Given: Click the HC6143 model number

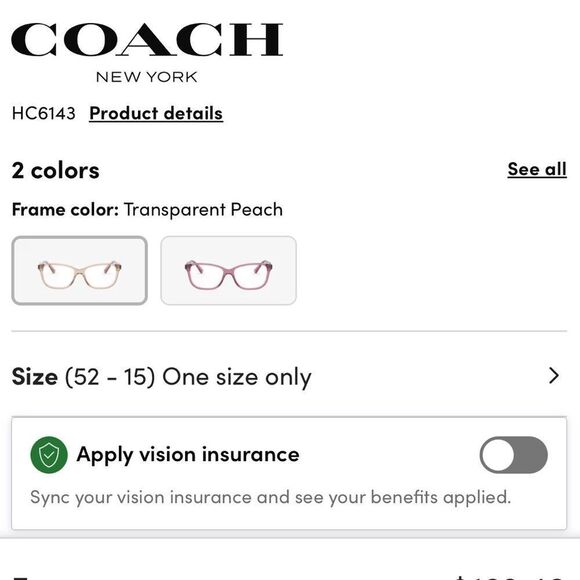Looking at the screenshot, I should coord(44,113).
